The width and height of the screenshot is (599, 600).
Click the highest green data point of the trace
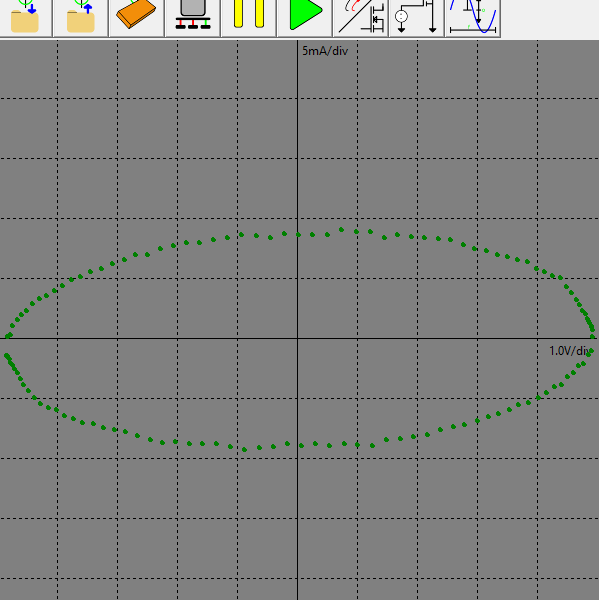(x=341, y=230)
